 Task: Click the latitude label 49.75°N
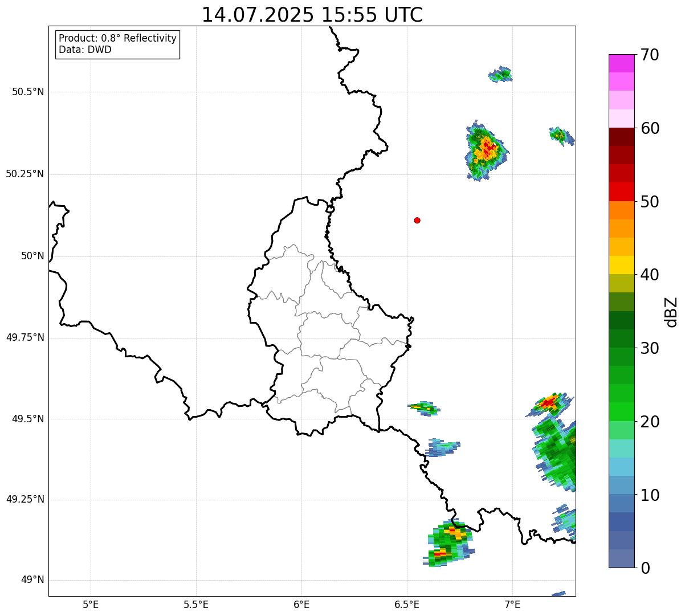pos(25,337)
